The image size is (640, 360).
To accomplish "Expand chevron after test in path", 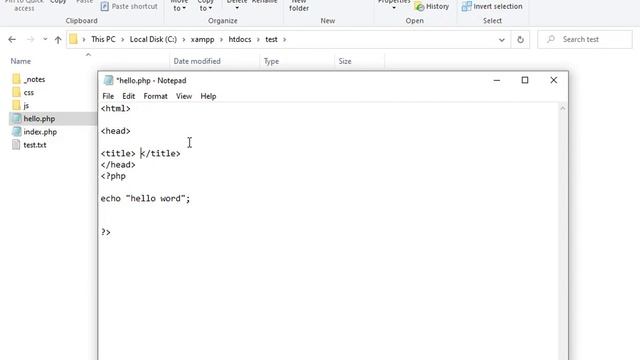I will pos(284,40).
